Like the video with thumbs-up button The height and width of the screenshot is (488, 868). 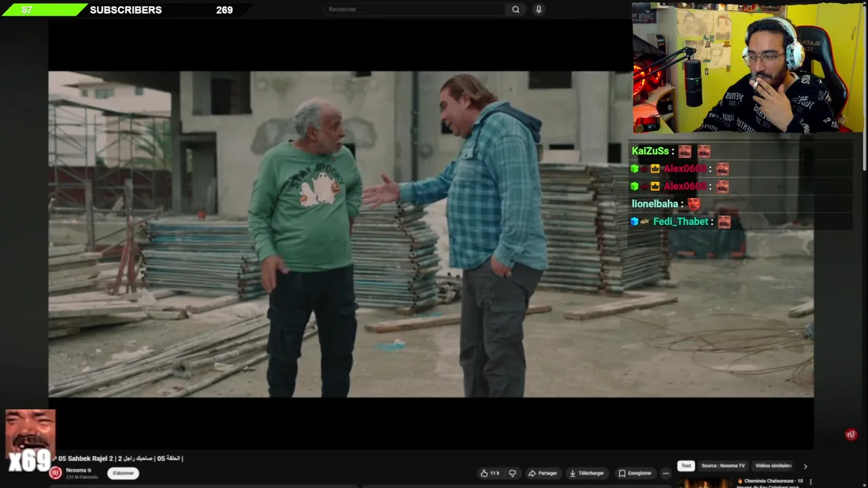490,473
